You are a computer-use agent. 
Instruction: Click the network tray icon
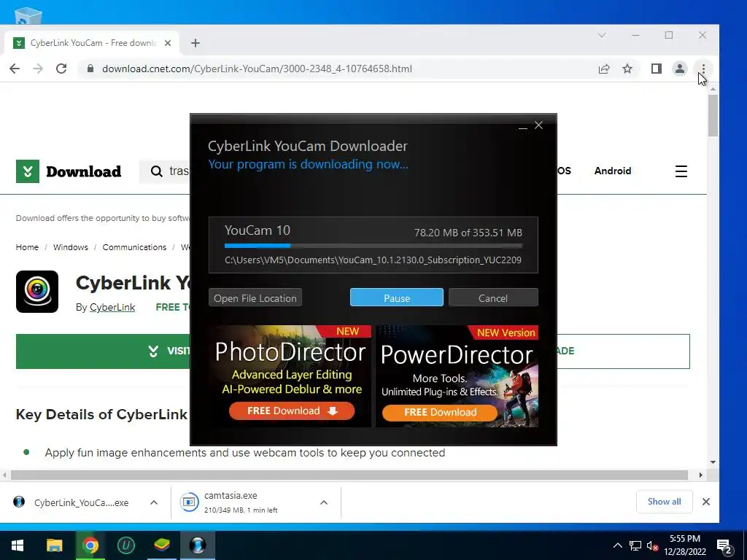tap(635, 545)
